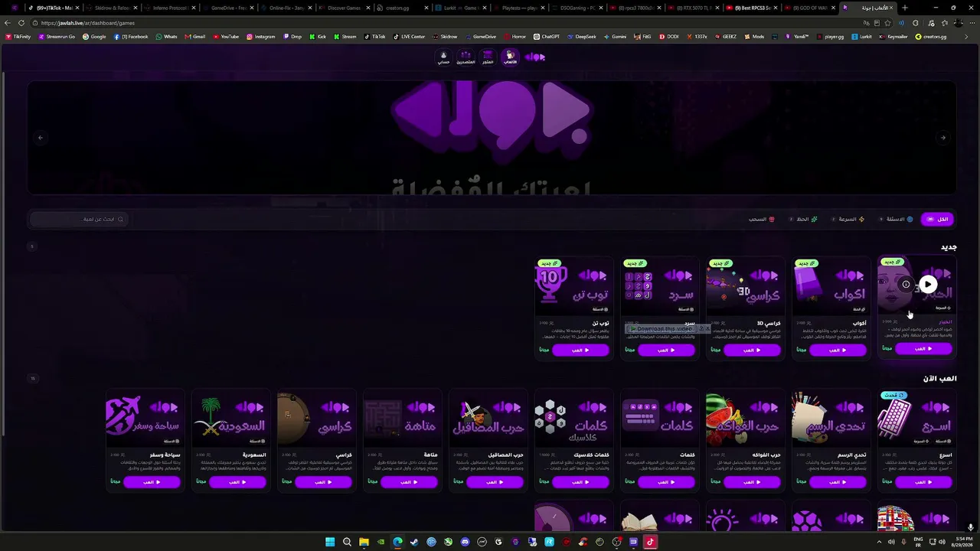
Task: Open the أكواب game thumbnail
Action: [831, 285]
